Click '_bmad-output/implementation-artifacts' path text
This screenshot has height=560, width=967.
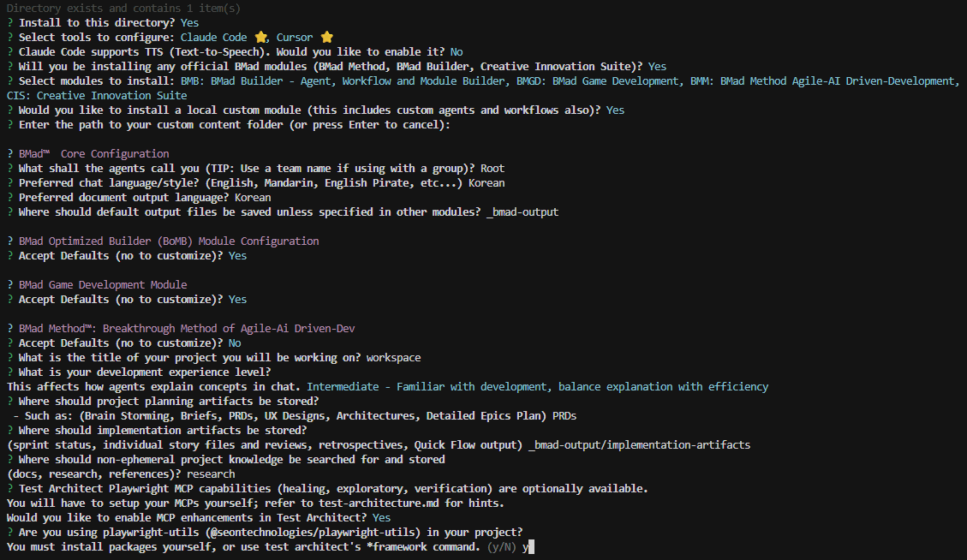point(640,444)
